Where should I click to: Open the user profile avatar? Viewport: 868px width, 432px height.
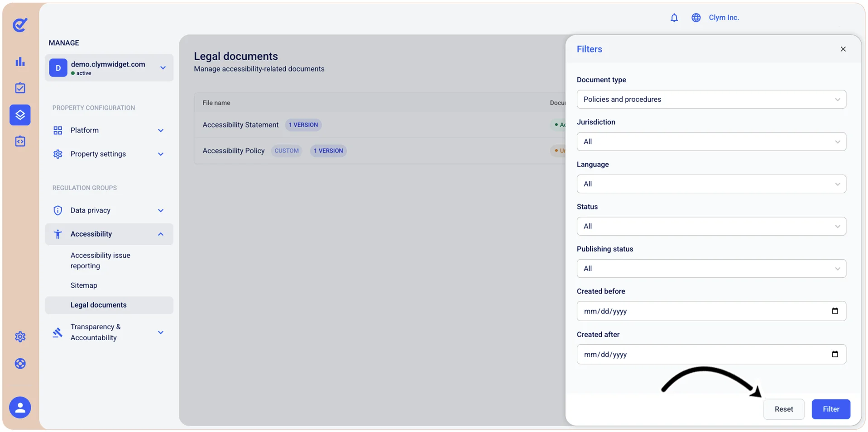pos(20,408)
